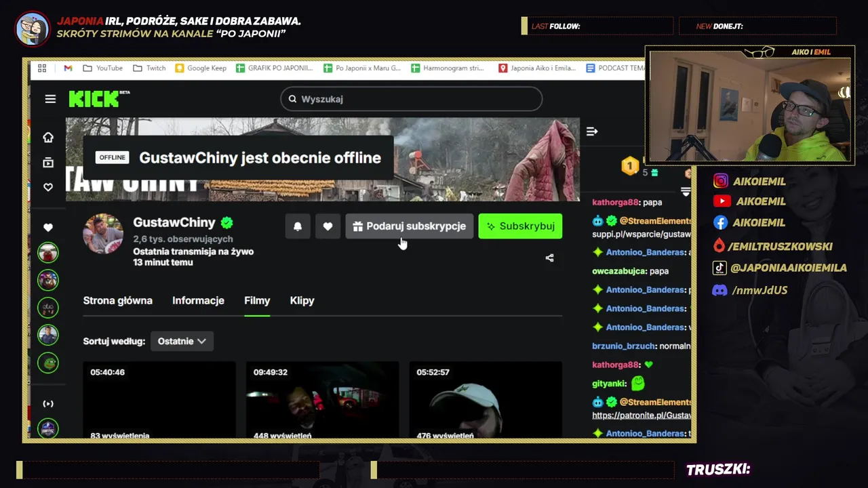Collapse the chat panel with arrow-lines icon
This screenshot has height=488, width=868.
pyautogui.click(x=592, y=131)
